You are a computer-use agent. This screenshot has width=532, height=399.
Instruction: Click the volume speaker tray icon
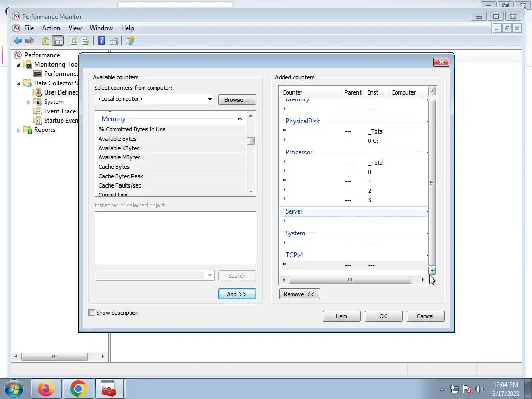click(x=479, y=389)
